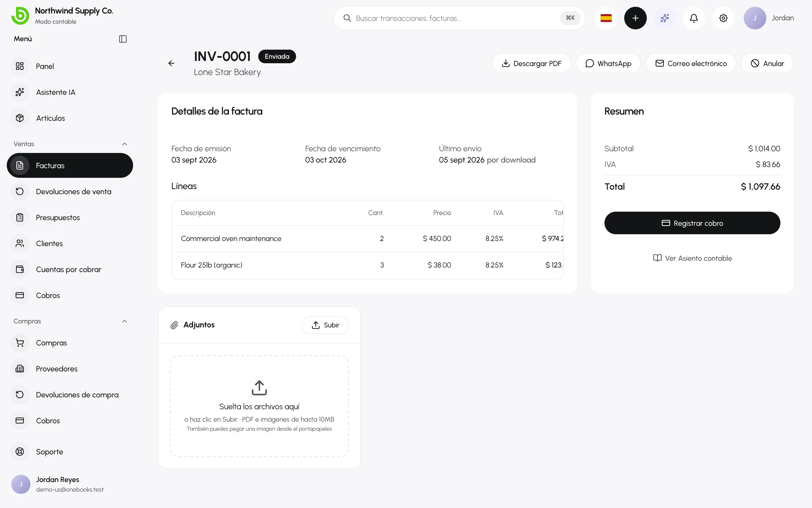
Task: Click the Cobros icon under Compras
Action: point(20,421)
